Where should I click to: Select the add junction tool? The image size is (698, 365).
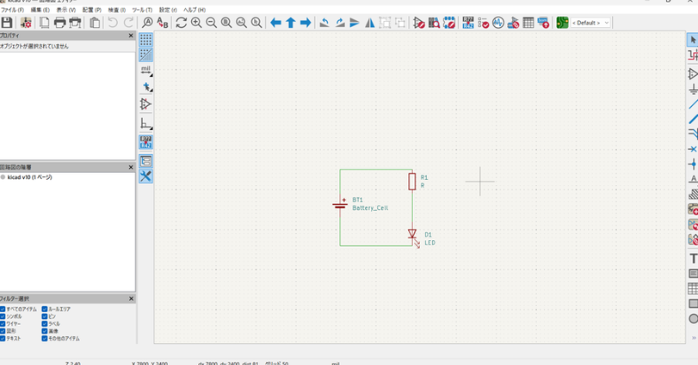(693, 164)
